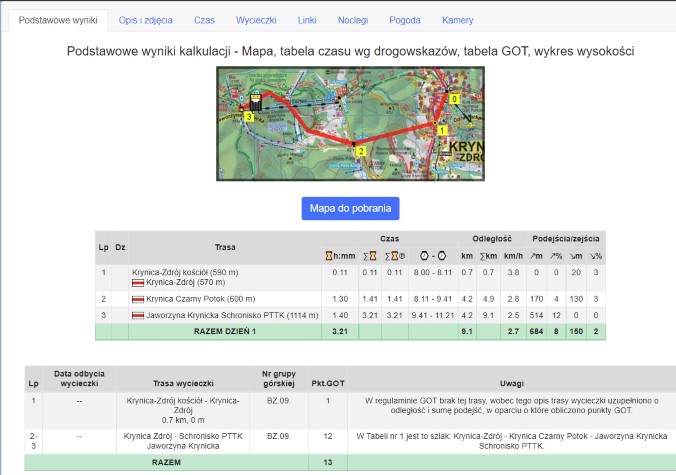Open the Podstawowe wyniki tab
The height and width of the screenshot is (475, 676).
pyautogui.click(x=58, y=20)
